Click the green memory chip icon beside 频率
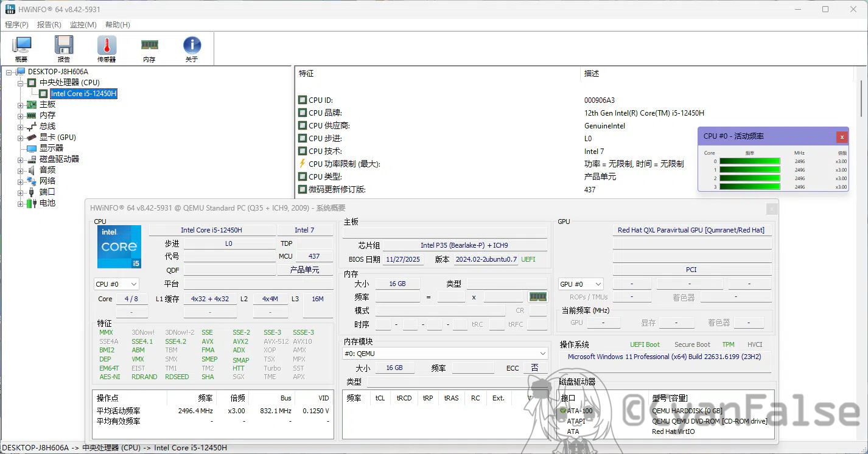This screenshot has height=454, width=868. 537,296
